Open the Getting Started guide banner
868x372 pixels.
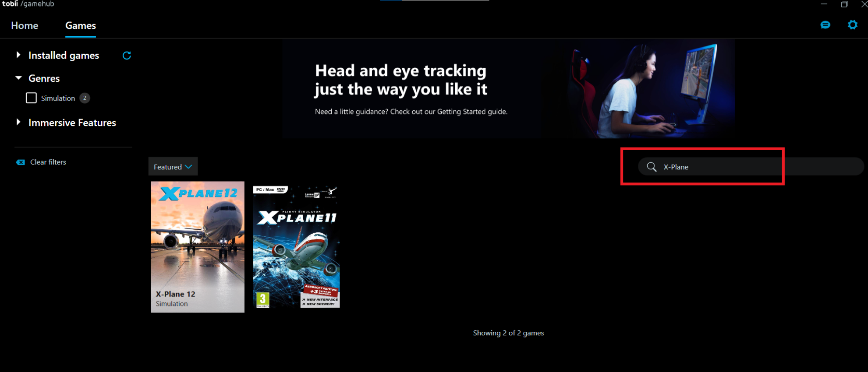coord(508,89)
